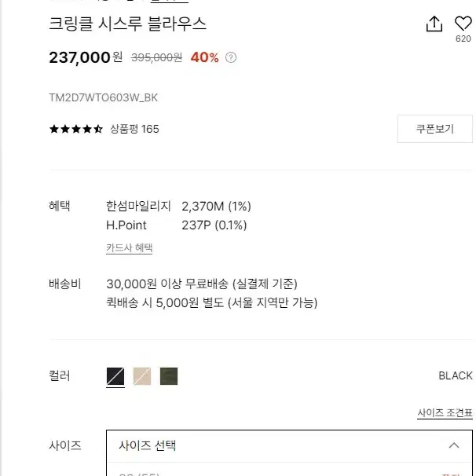Select the khaki green color swatch
Viewport: 476px width, 476px height.
click(169, 376)
